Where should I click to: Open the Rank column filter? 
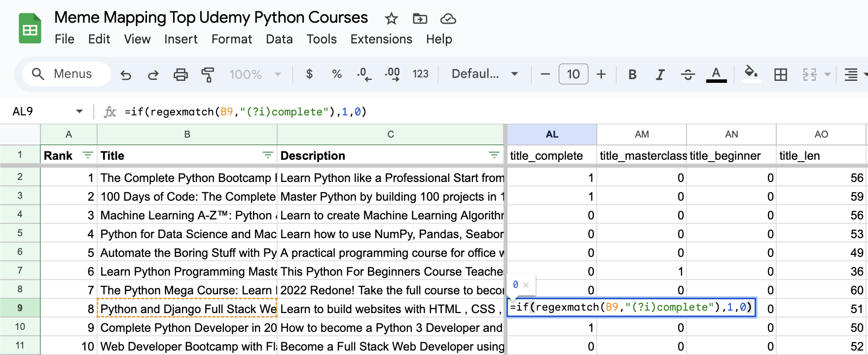click(x=88, y=155)
